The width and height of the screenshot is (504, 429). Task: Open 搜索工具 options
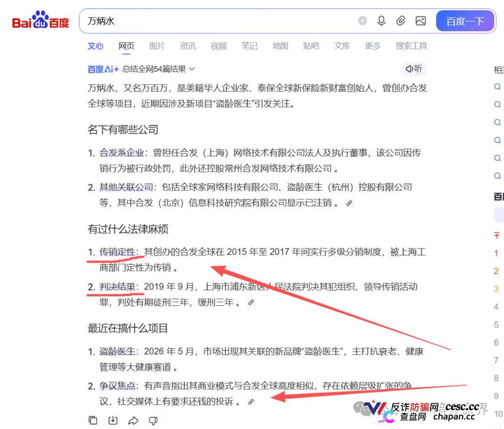[x=411, y=46]
